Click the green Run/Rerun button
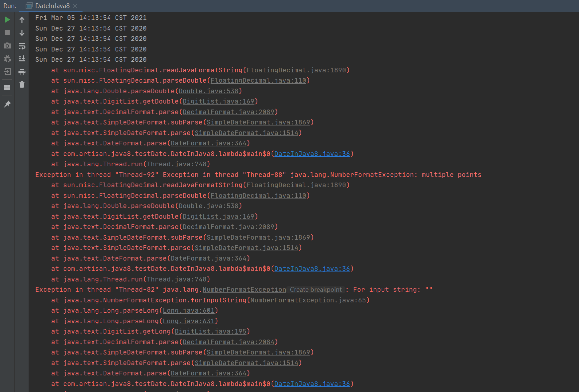 point(7,20)
